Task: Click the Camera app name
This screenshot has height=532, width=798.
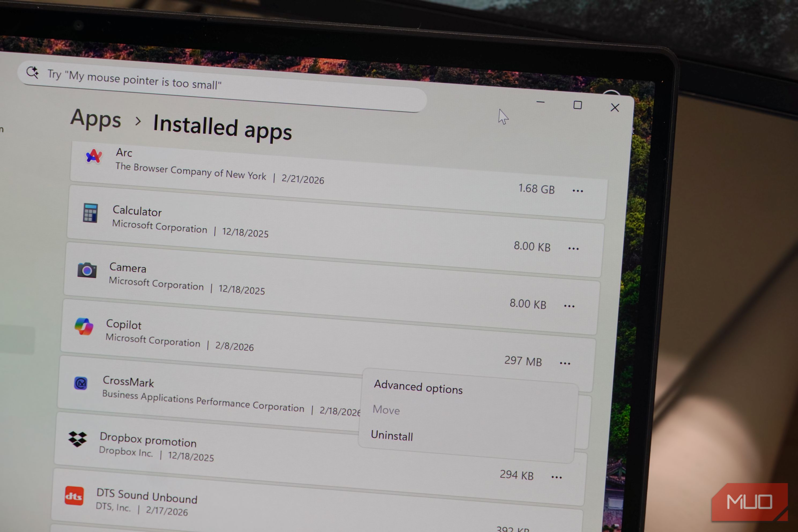Action: click(x=128, y=268)
